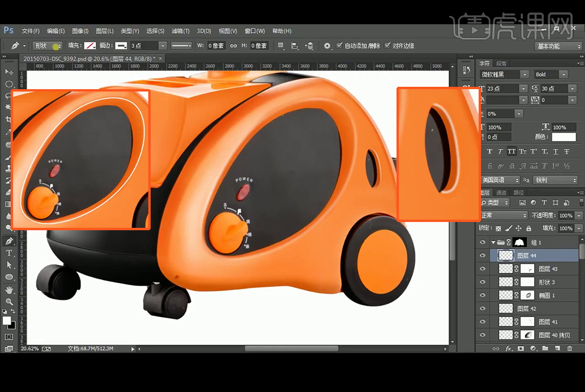Open the 滤镜(T) menu
The height and width of the screenshot is (392, 585).
coord(180,31)
